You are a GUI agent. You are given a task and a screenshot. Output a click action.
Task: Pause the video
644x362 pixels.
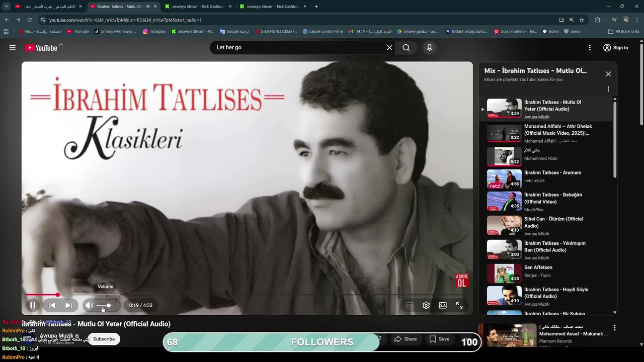coord(33,305)
